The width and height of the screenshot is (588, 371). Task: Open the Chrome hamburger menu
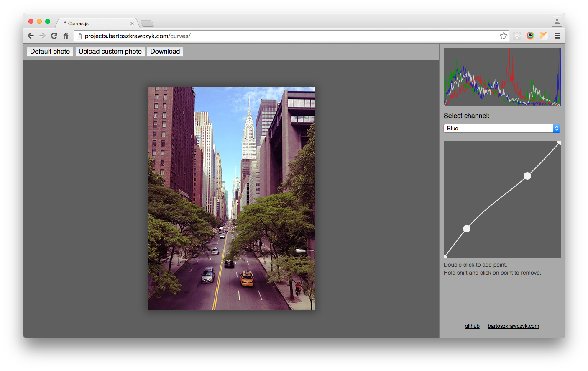point(557,36)
